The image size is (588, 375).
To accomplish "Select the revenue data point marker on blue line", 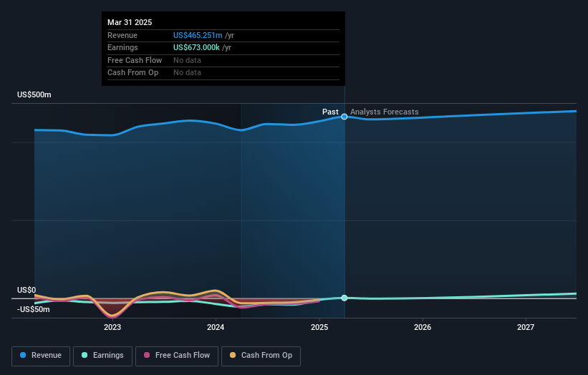I will 344,117.
